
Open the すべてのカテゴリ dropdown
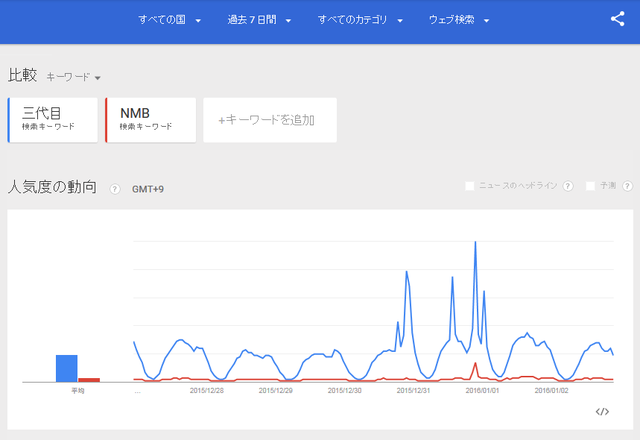point(360,20)
